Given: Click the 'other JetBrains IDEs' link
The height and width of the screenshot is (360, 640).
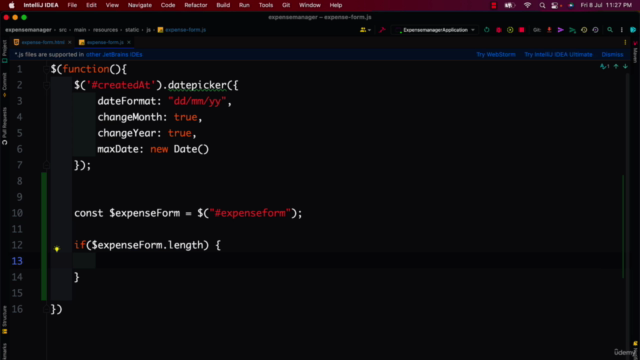Looking at the screenshot, I should pyautogui.click(x=114, y=54).
